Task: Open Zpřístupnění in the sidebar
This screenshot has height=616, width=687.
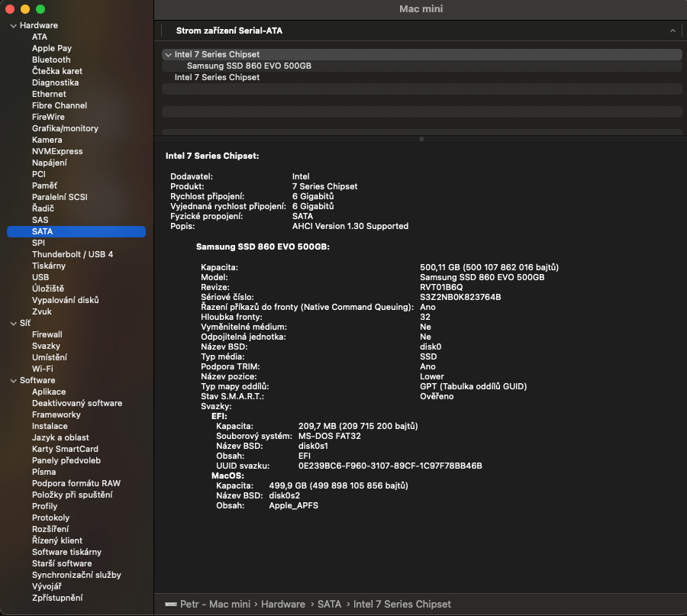Action: (57, 598)
